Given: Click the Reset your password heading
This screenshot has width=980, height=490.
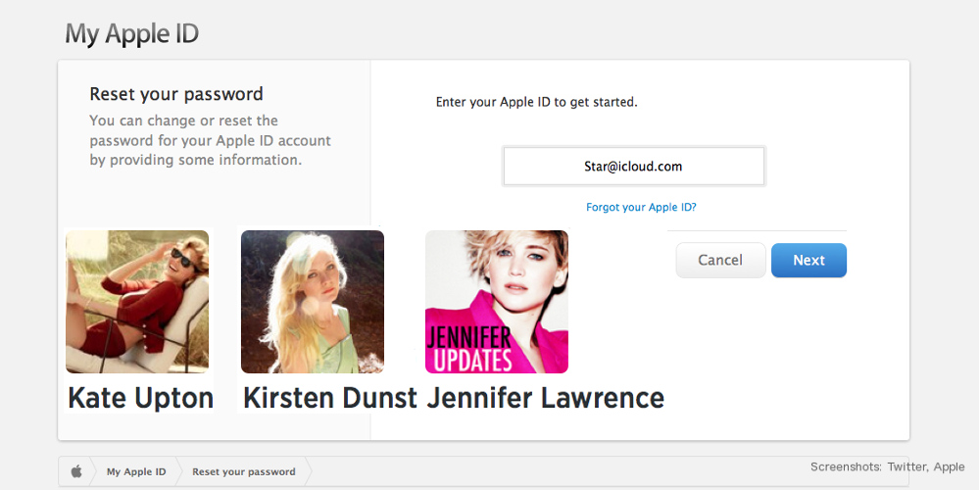Looking at the screenshot, I should pos(176,94).
